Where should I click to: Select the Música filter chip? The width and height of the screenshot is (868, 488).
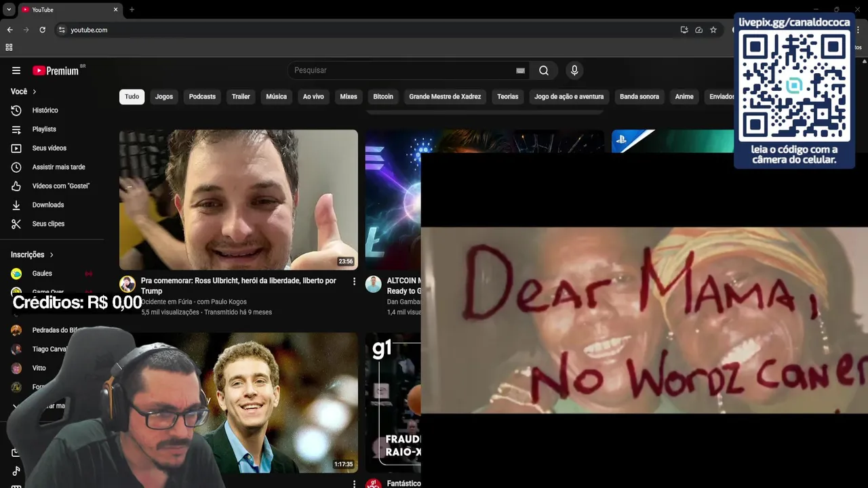point(276,97)
